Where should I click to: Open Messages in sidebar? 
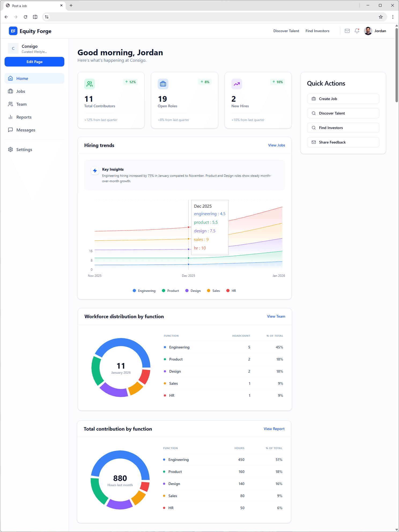34,130
